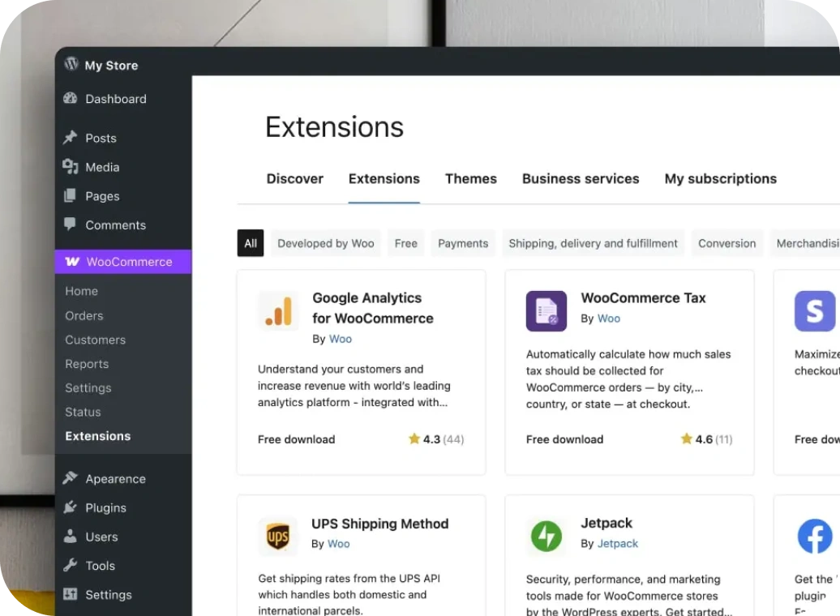Screen dimensions: 840x616
Task: Open Users menu item
Action: tap(102, 537)
